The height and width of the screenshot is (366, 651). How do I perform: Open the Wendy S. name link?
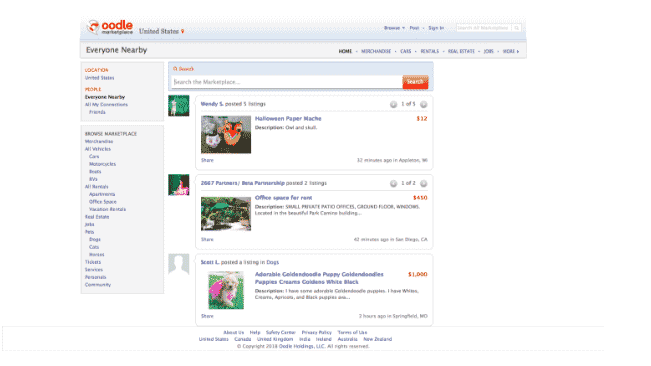[x=212, y=104]
